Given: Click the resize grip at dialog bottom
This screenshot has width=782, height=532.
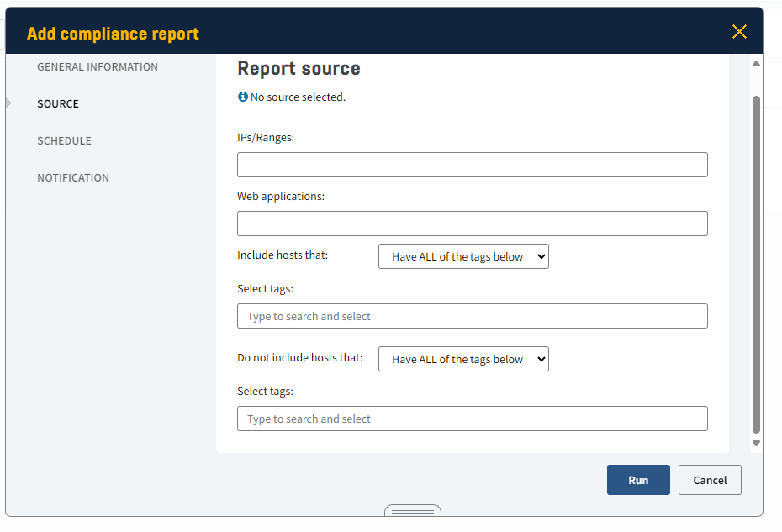Looking at the screenshot, I should (413, 510).
